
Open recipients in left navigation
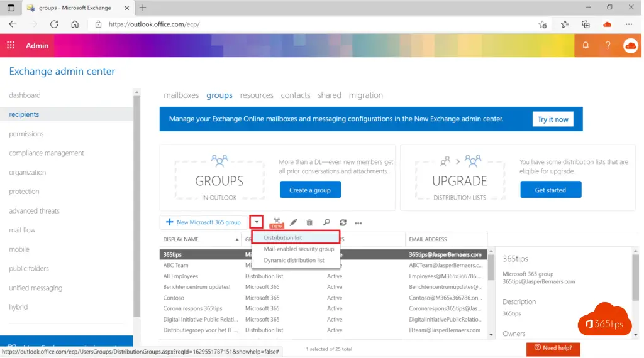67,115
